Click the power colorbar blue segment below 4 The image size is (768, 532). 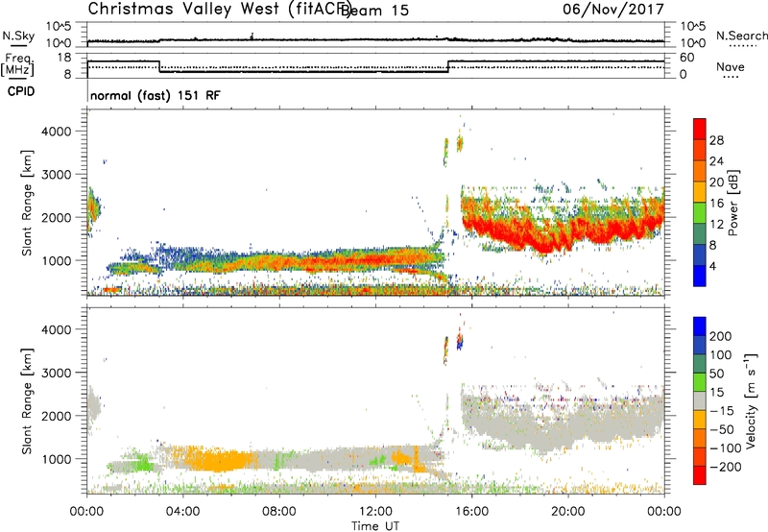pyautogui.click(x=700, y=276)
